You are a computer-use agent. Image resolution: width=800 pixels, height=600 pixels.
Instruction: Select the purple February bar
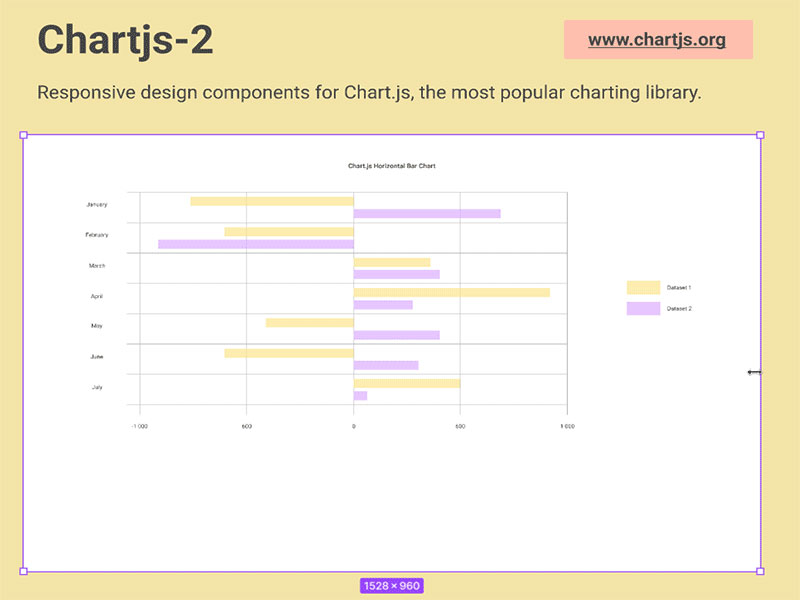(255, 244)
